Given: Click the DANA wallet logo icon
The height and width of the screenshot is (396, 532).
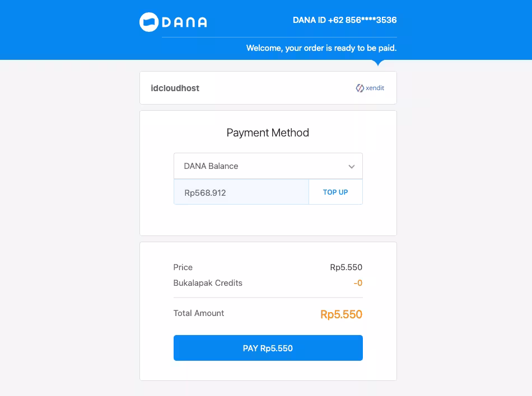Looking at the screenshot, I should tap(149, 22).
